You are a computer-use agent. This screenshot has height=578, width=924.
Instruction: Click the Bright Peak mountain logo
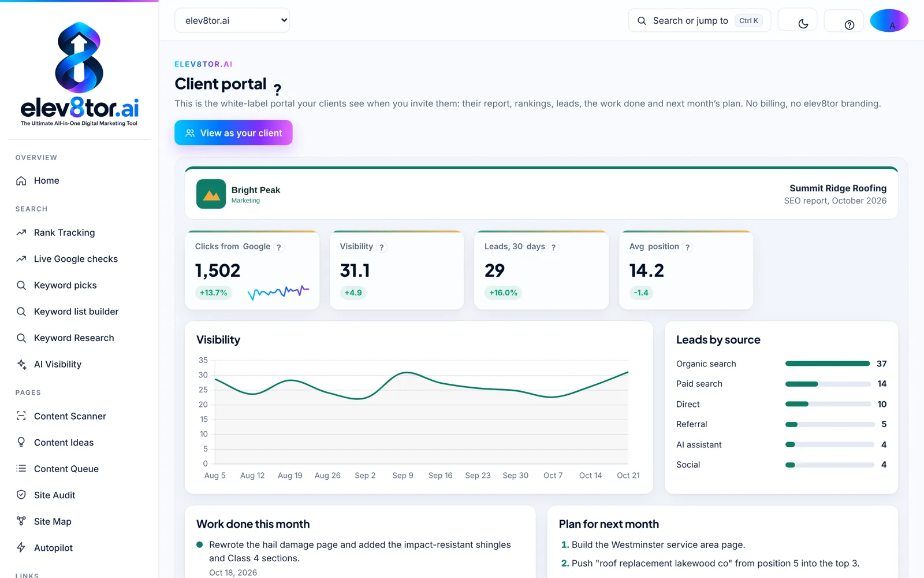tap(211, 194)
